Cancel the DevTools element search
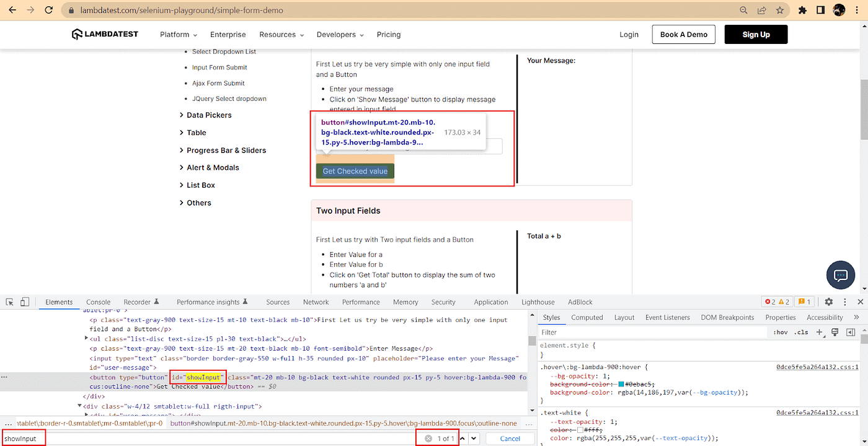Screen dimensions: 868x446 [x=510, y=439]
